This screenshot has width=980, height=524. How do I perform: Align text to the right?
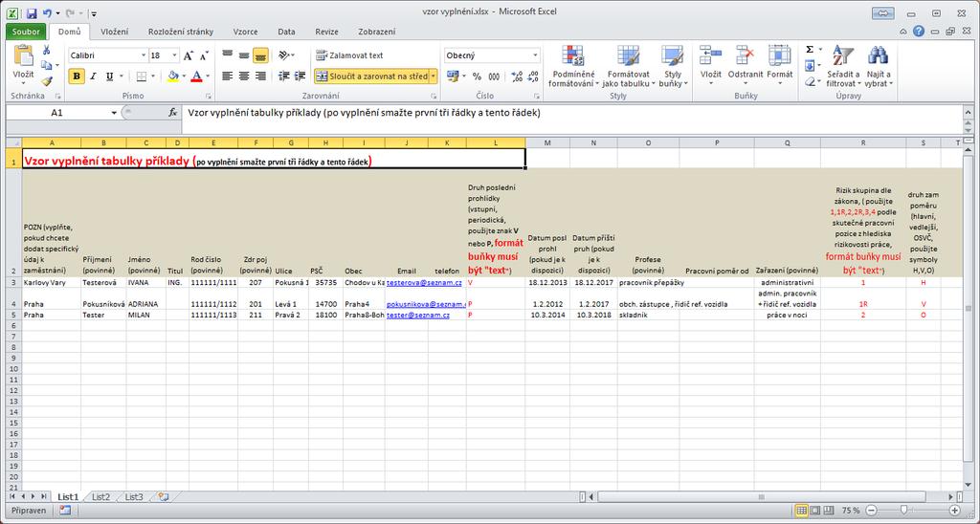(x=260, y=76)
